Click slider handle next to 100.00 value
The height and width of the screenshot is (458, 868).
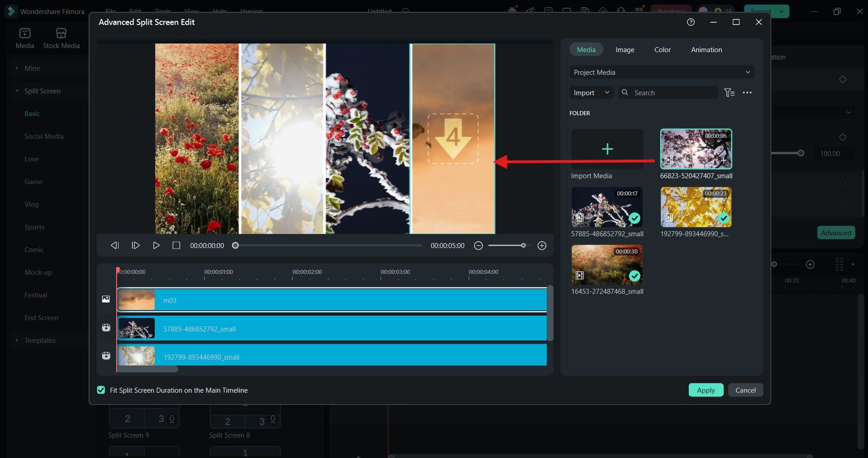801,153
